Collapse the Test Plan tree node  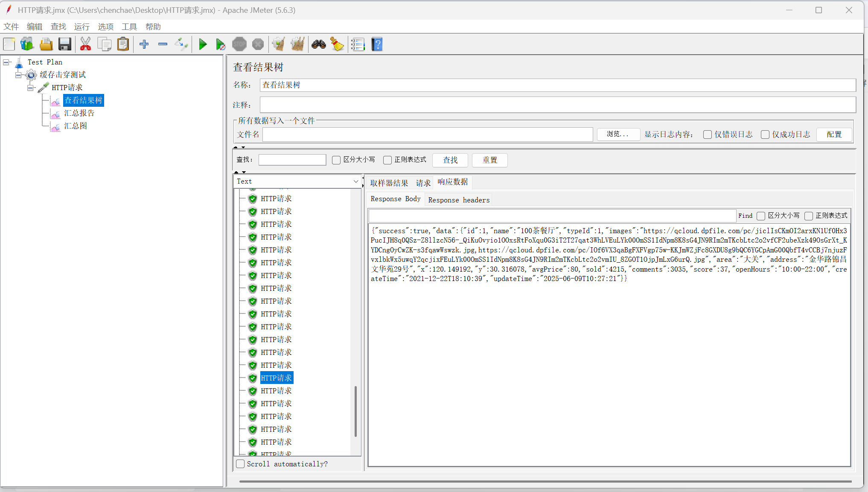pyautogui.click(x=6, y=62)
